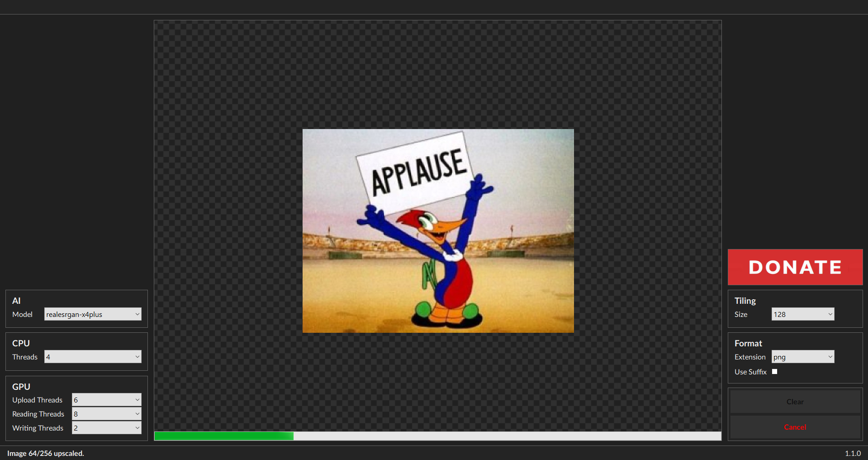This screenshot has width=868, height=460.
Task: Click the Writing Threads label
Action: (38, 428)
